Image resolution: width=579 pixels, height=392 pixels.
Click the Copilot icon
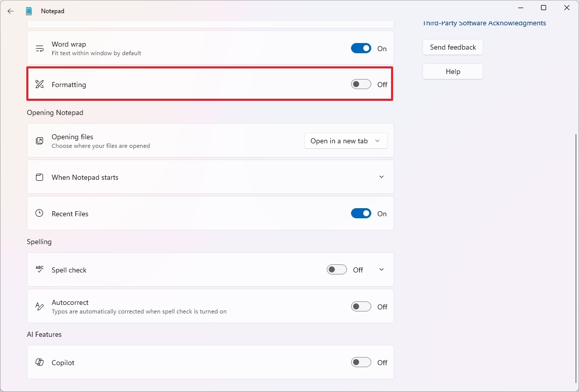pyautogui.click(x=40, y=362)
